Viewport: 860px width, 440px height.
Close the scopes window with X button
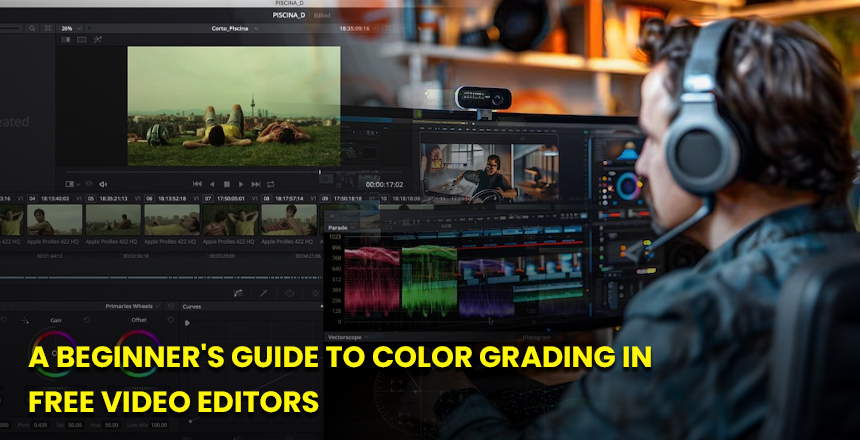[332, 216]
